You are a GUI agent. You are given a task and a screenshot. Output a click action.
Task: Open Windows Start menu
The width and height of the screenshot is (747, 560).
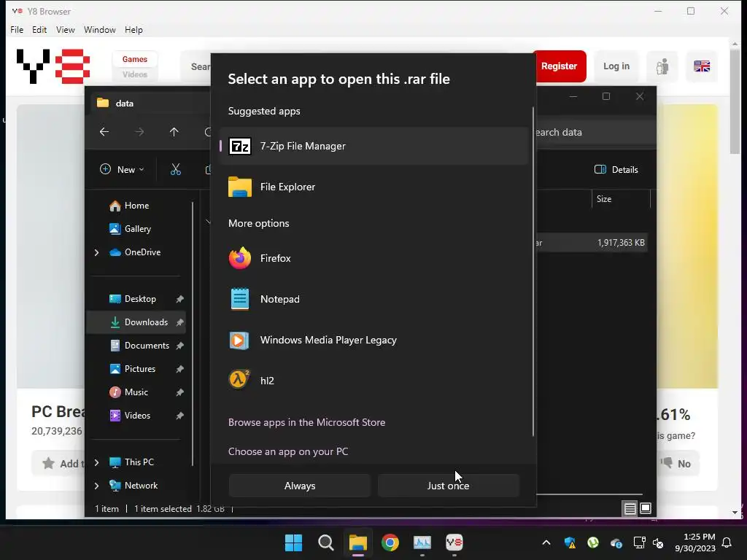click(x=293, y=542)
